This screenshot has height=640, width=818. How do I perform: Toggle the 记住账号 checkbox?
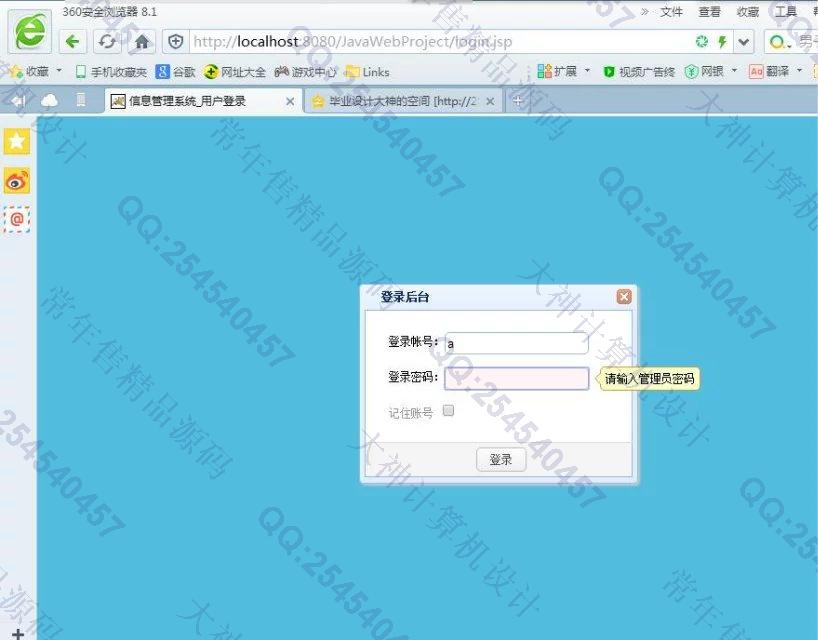click(448, 410)
